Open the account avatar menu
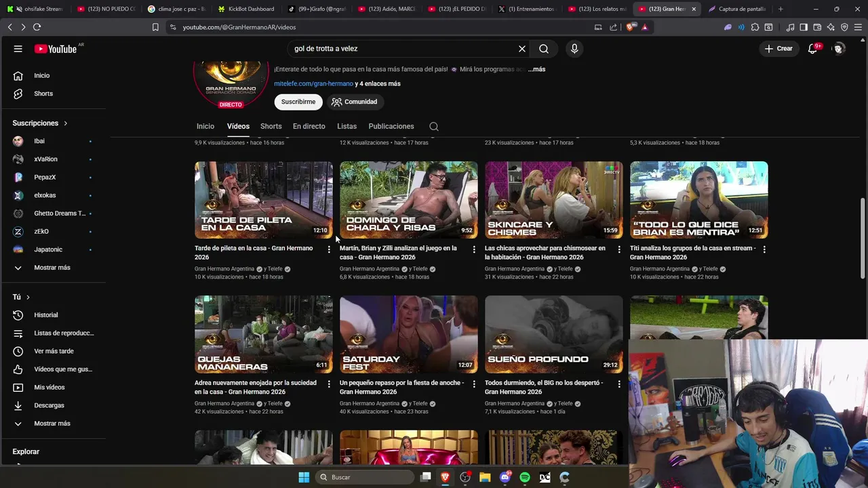This screenshot has height=488, width=868. tap(839, 49)
